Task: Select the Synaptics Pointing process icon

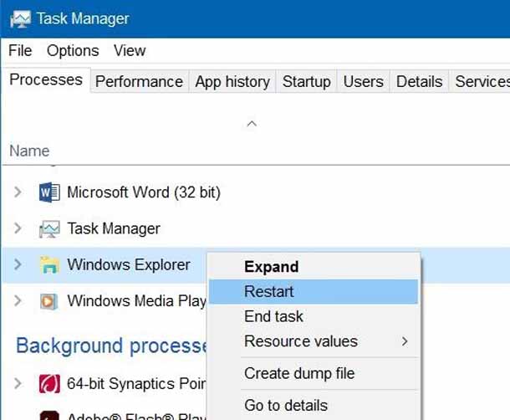Action: coord(49,384)
